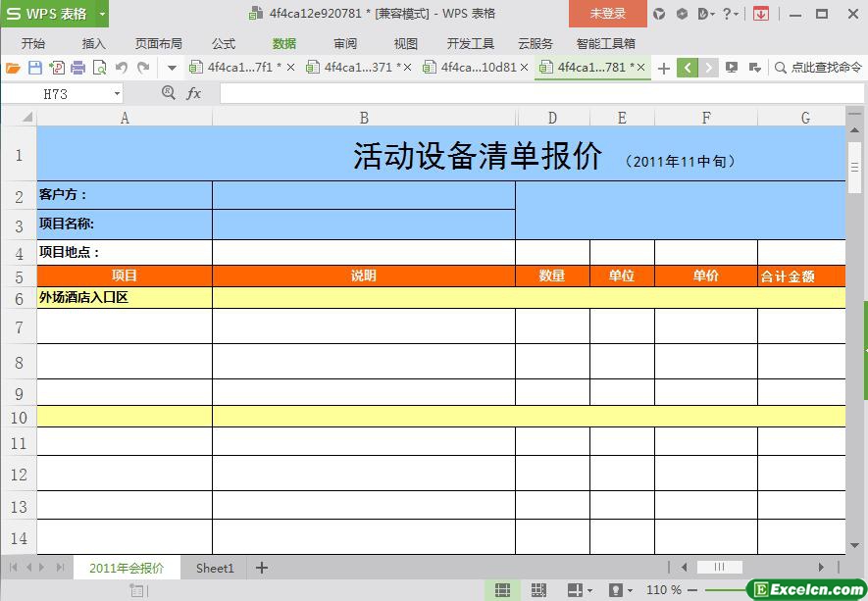Click the Print icon in toolbar
The image size is (868, 601).
(x=78, y=68)
